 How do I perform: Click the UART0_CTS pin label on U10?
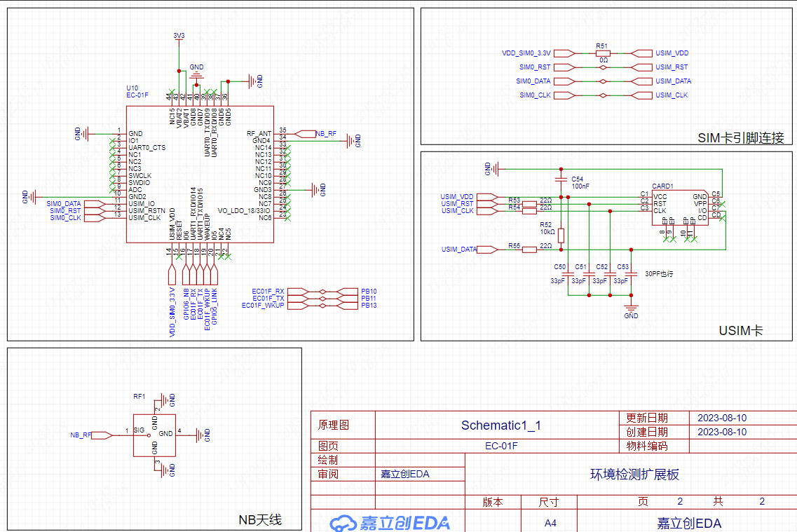pos(147,148)
